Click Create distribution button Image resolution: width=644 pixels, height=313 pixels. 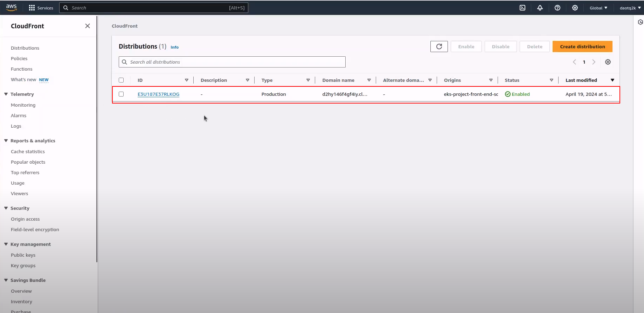pyautogui.click(x=582, y=47)
